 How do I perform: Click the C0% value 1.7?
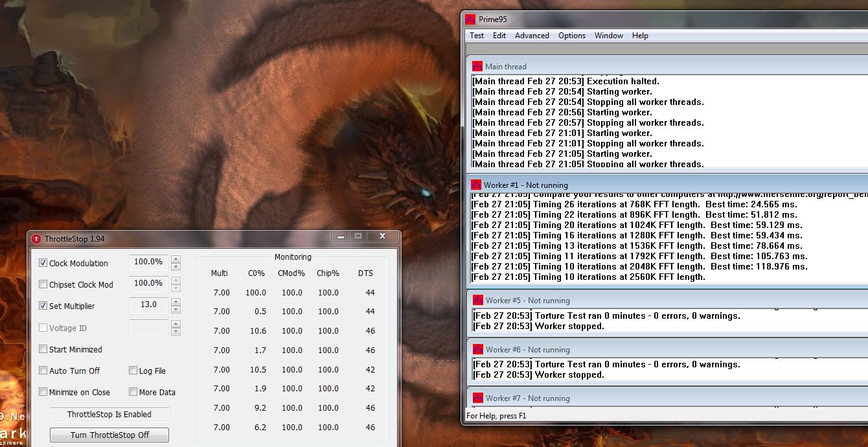tap(261, 350)
